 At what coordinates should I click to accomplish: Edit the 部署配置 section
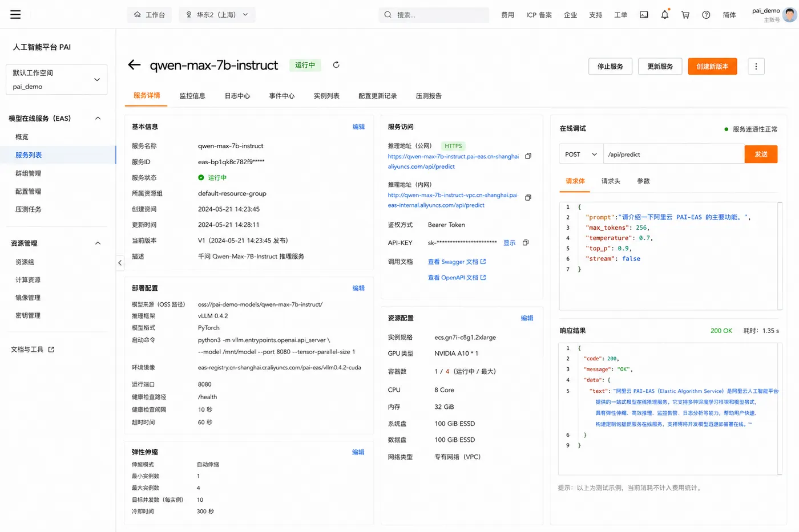358,288
